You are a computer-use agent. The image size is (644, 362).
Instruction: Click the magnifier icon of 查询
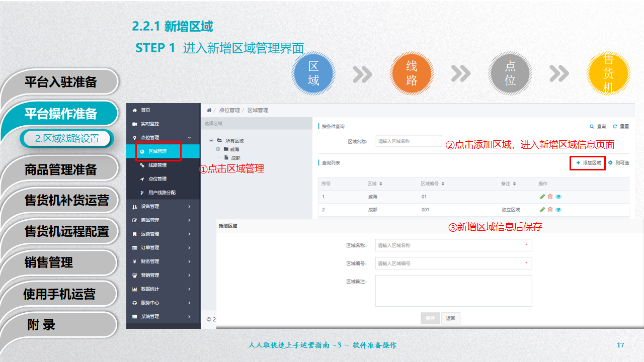(x=592, y=127)
